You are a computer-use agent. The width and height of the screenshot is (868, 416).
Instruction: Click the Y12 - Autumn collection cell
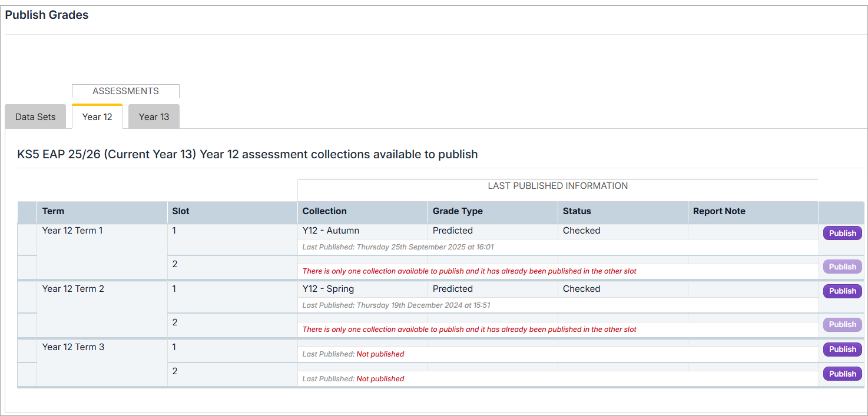(330, 231)
